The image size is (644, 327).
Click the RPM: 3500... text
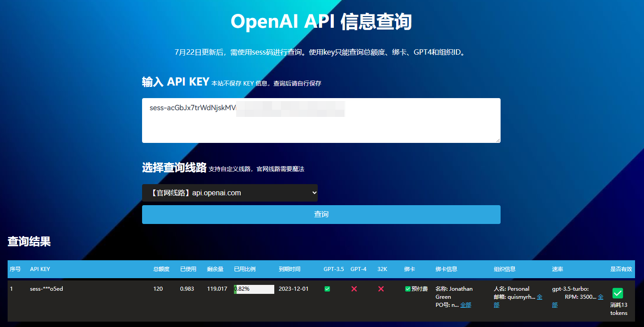point(580,297)
